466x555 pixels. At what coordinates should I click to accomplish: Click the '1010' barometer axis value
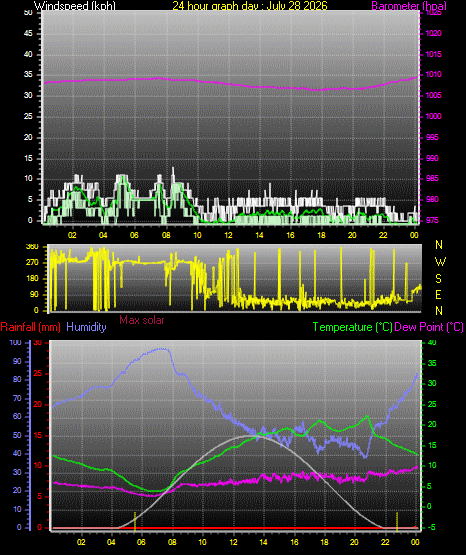coord(433,74)
